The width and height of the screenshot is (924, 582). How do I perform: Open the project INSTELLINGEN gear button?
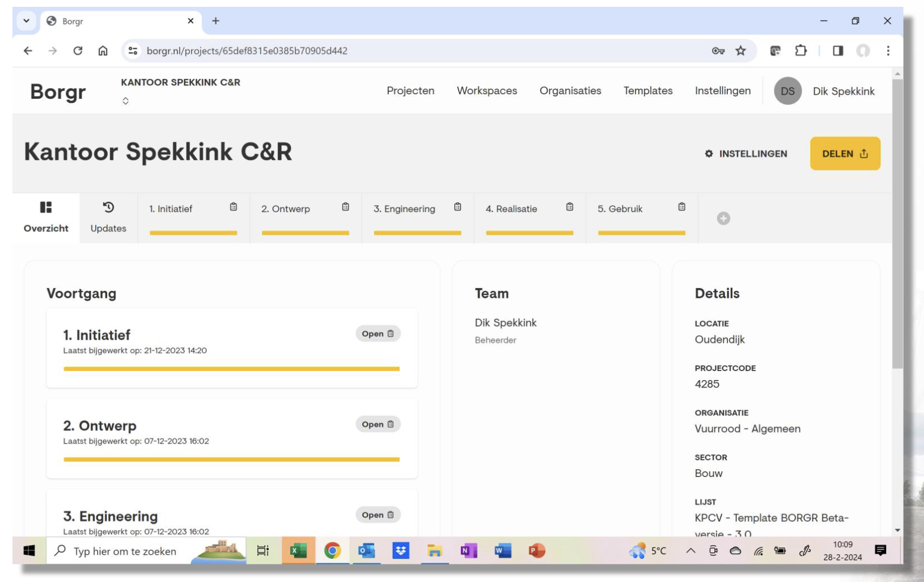(745, 154)
